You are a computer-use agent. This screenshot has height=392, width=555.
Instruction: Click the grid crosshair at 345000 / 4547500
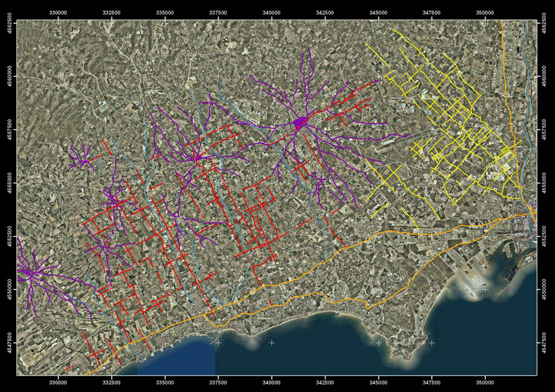tap(378, 343)
